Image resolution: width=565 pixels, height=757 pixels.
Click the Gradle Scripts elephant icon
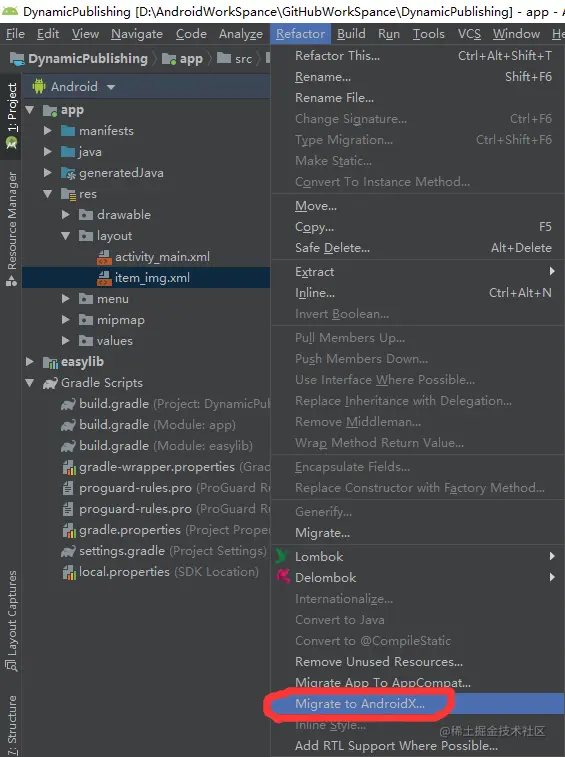pos(50,383)
